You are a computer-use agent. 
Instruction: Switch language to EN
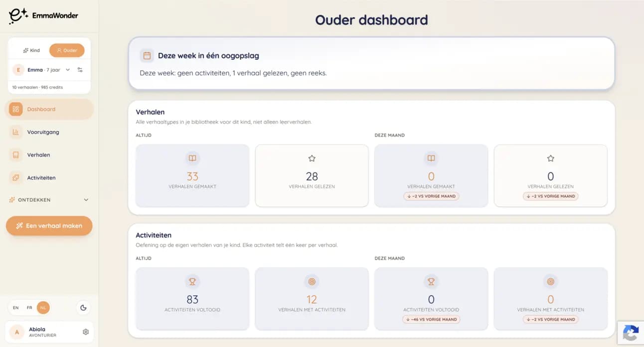pyautogui.click(x=16, y=308)
